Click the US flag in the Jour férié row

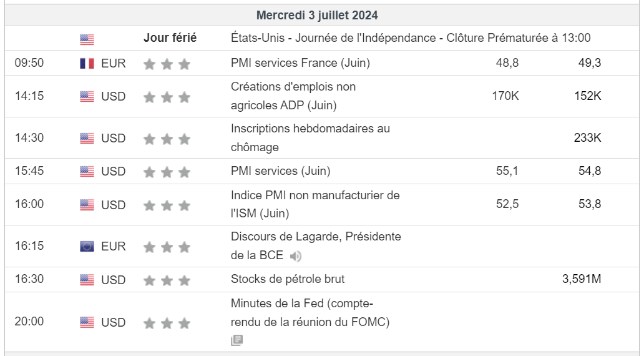[87, 39]
